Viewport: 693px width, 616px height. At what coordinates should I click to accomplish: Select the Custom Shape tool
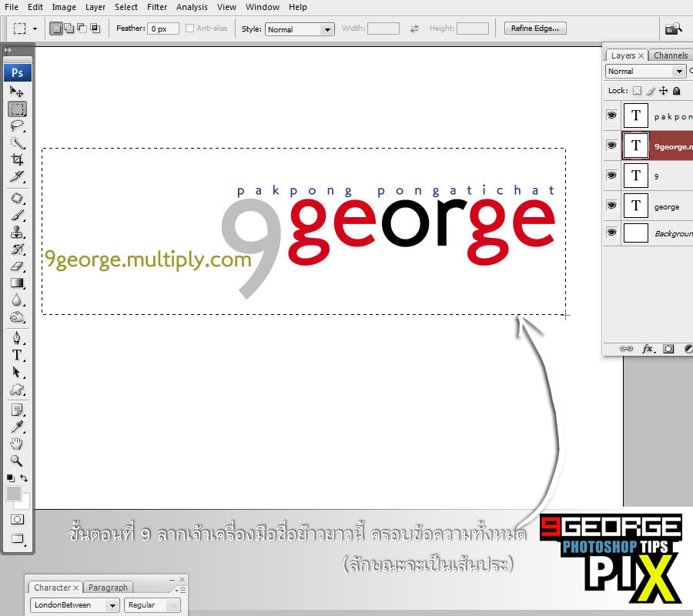pyautogui.click(x=17, y=390)
